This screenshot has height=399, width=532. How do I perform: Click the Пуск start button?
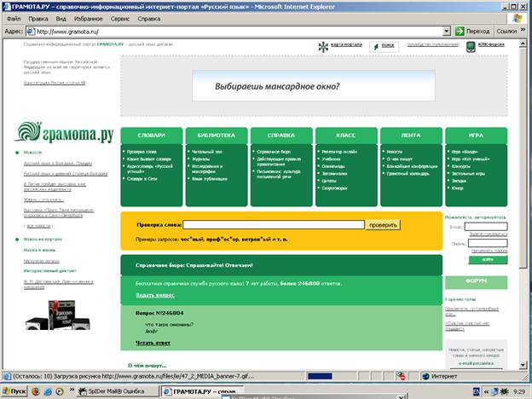point(14,391)
